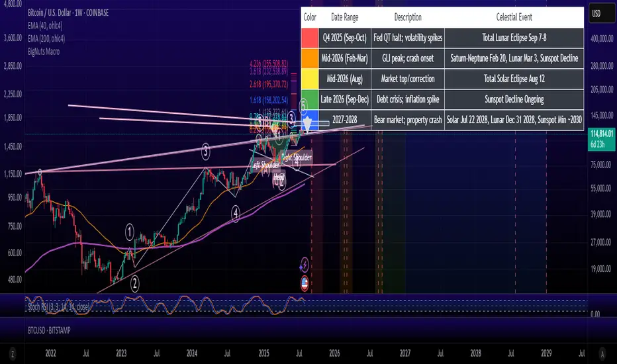The width and height of the screenshot is (617, 364).
Task: Click the Date Range column header
Action: coord(345,17)
